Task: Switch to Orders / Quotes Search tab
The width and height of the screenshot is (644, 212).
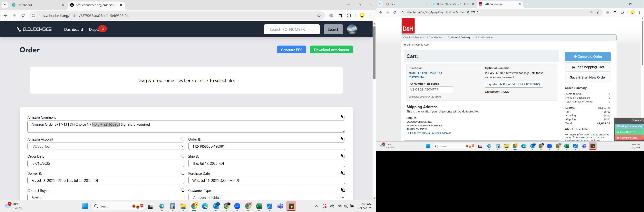Action: pos(453,4)
